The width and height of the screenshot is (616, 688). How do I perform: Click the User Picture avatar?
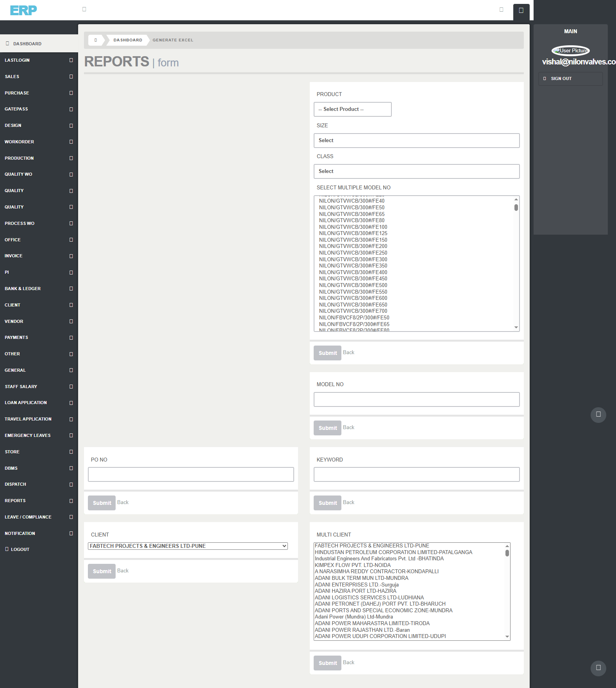click(x=570, y=50)
